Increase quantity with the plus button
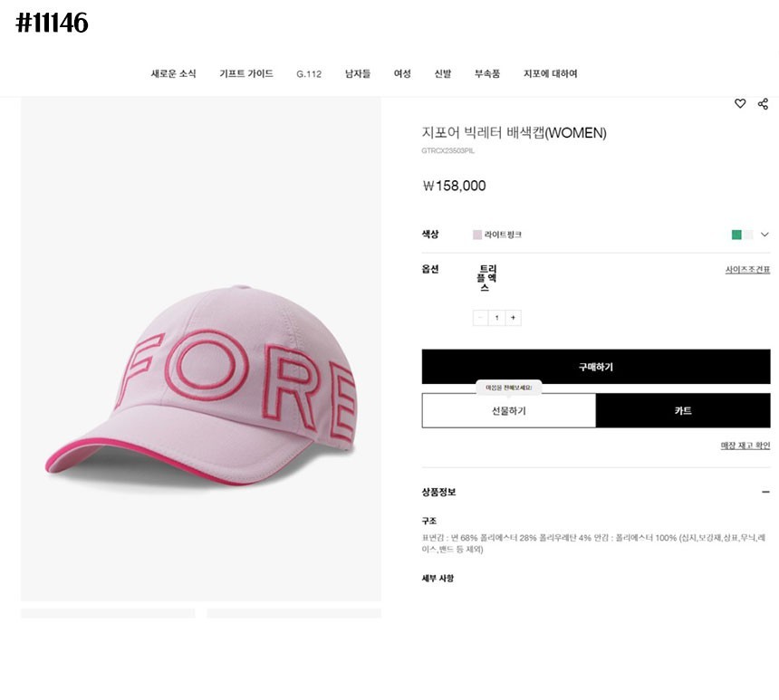 tap(514, 318)
